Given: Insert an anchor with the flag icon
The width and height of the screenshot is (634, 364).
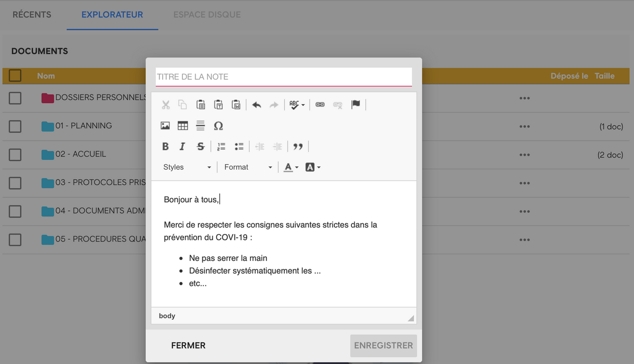Looking at the screenshot, I should coord(356,105).
